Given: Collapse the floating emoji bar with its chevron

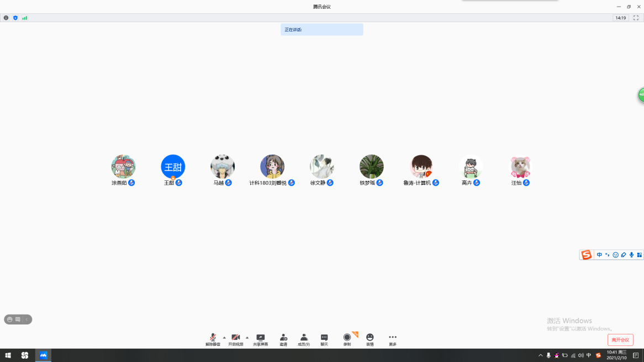Looking at the screenshot, I should pyautogui.click(x=27, y=320).
